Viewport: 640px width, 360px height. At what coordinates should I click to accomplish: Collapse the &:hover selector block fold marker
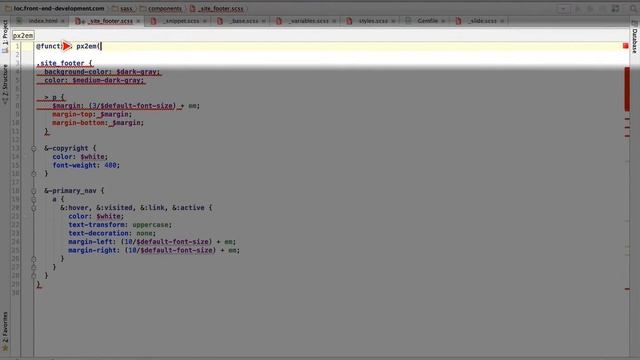pyautogui.click(x=34, y=208)
